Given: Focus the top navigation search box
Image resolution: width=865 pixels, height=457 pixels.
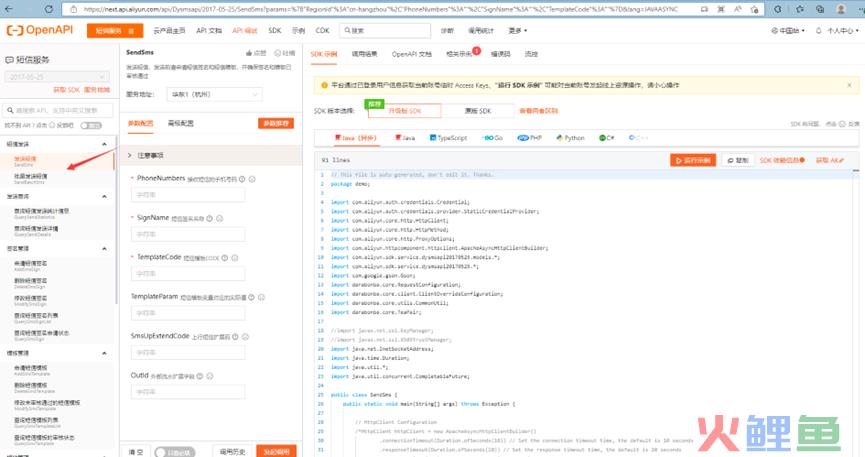Looking at the screenshot, I should [x=385, y=31].
